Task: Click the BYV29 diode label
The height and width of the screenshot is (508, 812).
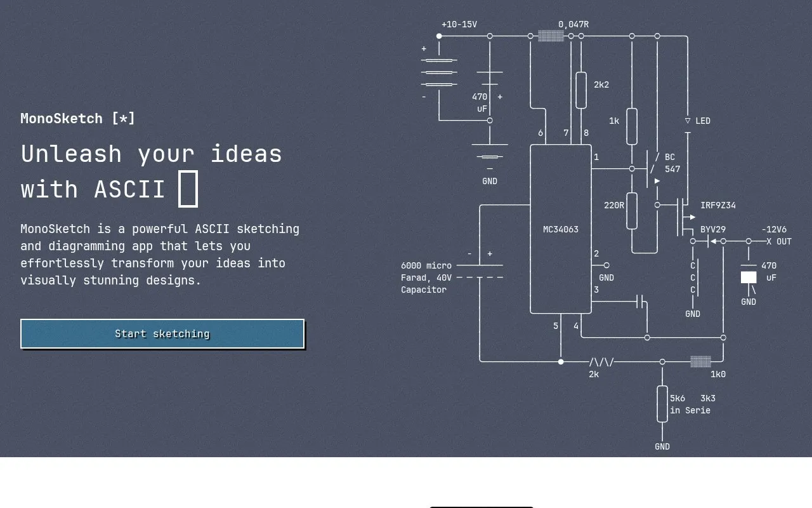Action: click(x=713, y=229)
